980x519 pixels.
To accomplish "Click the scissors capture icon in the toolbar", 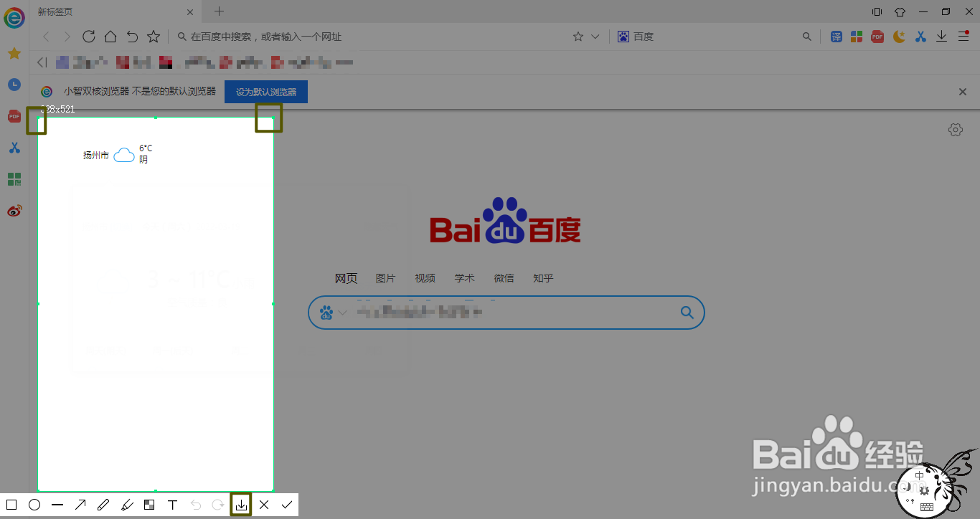I will [x=920, y=37].
